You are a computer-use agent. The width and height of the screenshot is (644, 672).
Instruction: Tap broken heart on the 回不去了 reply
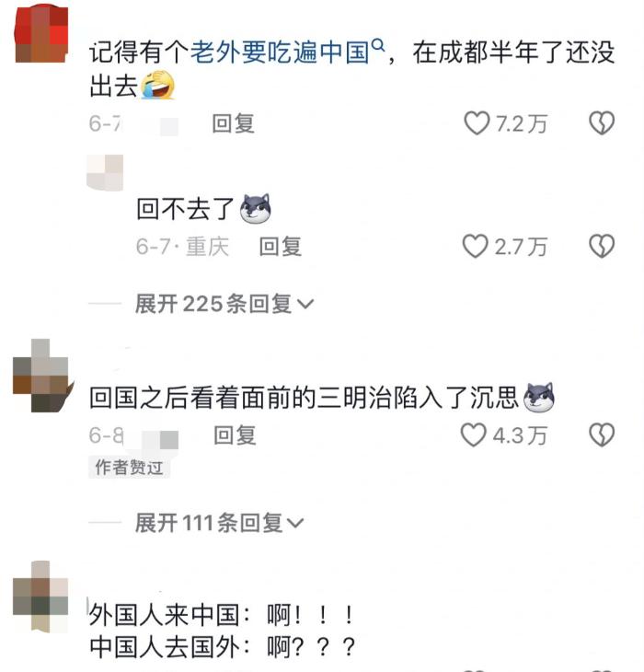point(602,246)
